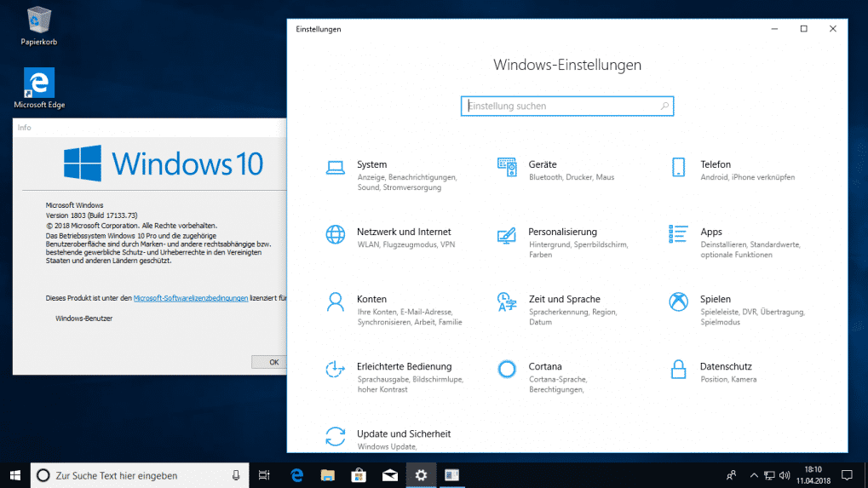Select the Erleichterte Bedienung label
The image size is (868, 488).
tap(404, 366)
